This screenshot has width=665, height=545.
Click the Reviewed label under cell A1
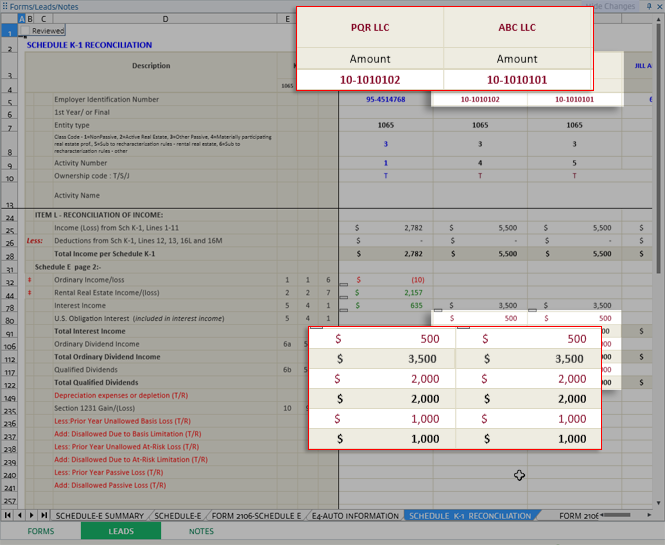click(x=47, y=31)
